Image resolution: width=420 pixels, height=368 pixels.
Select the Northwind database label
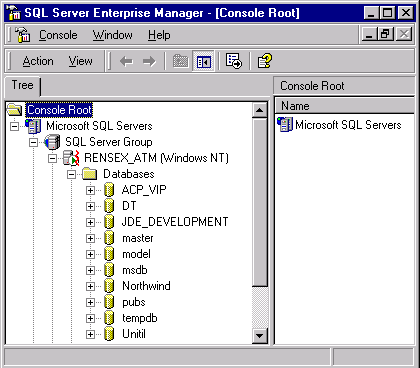tap(146, 286)
